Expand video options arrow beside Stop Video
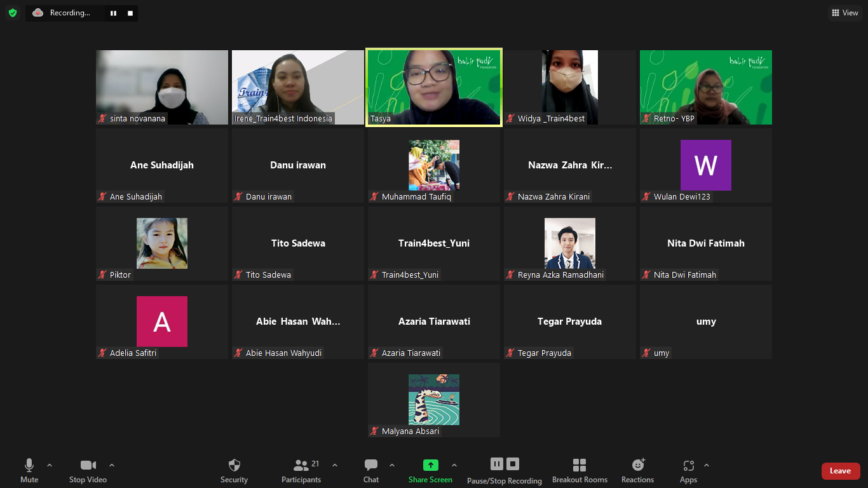The width and height of the screenshot is (868, 488). [112, 465]
